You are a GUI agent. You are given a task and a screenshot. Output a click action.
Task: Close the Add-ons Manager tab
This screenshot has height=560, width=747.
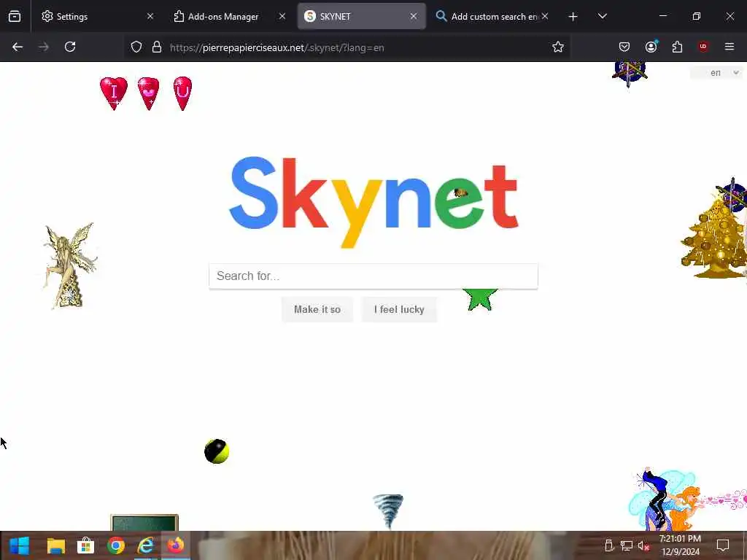coord(282,16)
